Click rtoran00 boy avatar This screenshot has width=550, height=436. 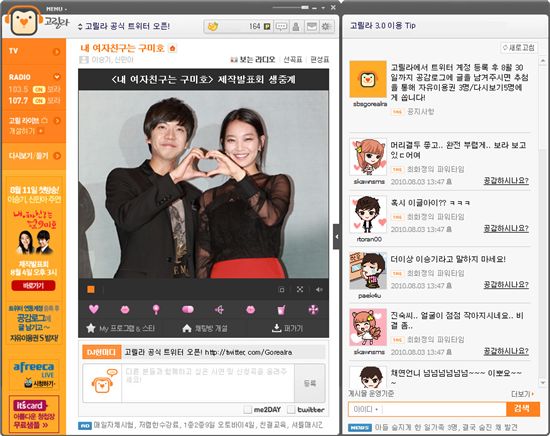368,214
